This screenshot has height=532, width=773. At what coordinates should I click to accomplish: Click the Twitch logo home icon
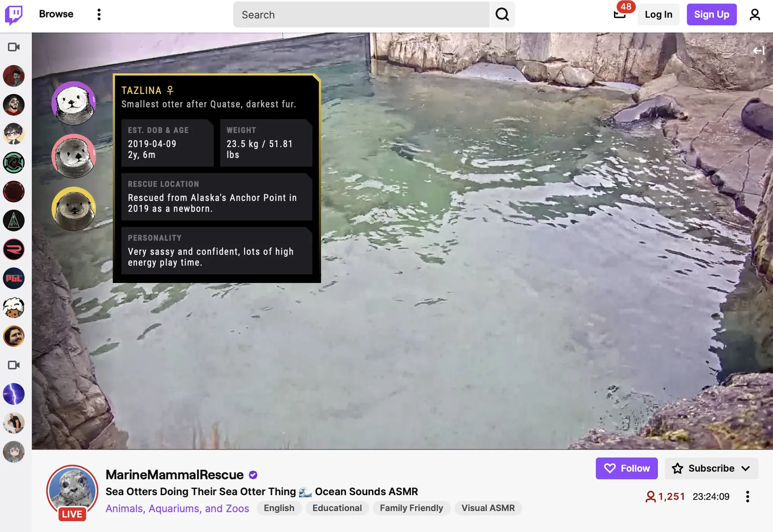tap(14, 15)
